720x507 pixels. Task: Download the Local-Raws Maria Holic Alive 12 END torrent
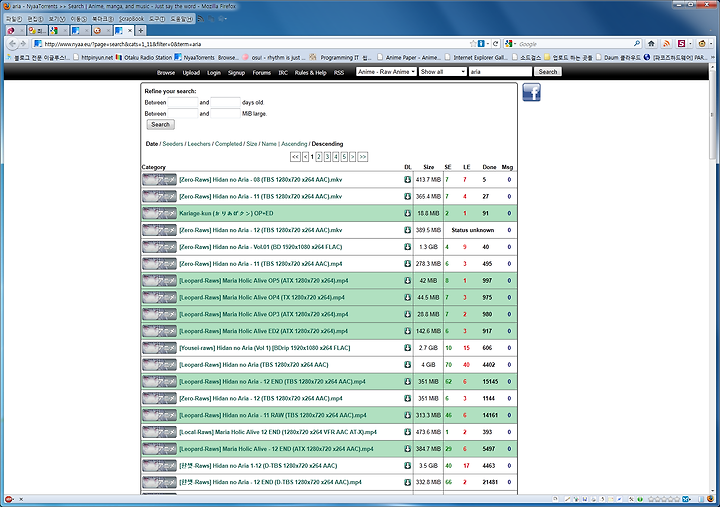(407, 432)
